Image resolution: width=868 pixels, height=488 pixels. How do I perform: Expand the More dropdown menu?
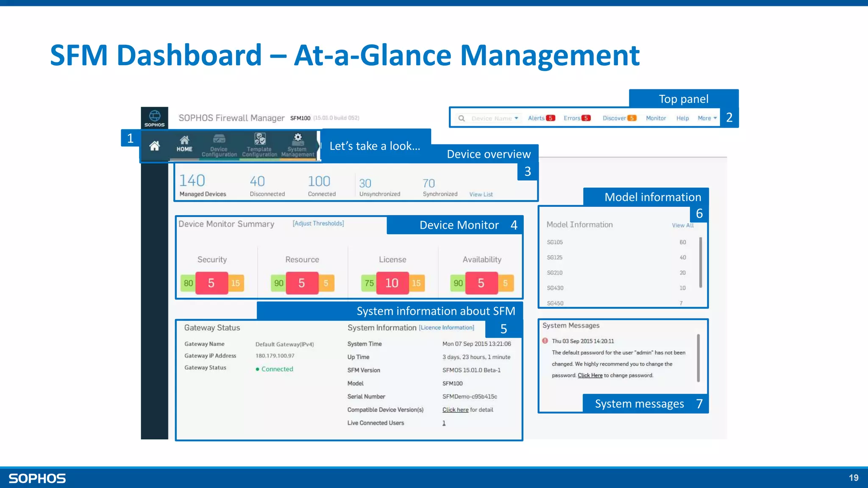coord(707,118)
